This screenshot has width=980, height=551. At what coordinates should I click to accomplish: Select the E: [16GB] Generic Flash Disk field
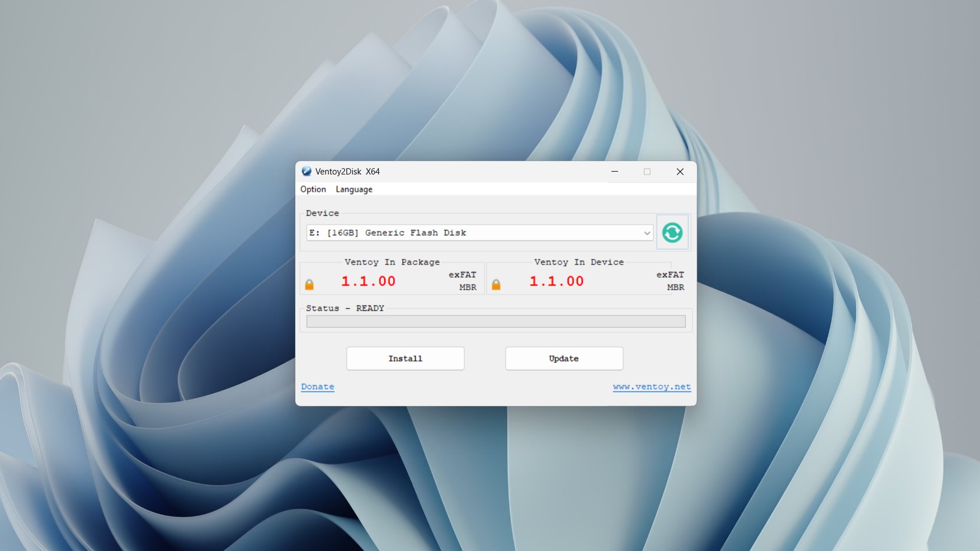(x=480, y=233)
